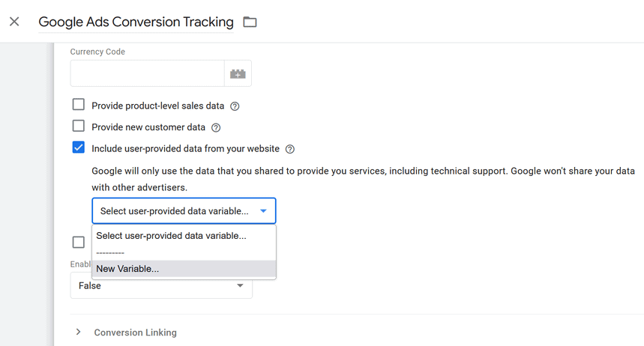Uncheck Include user-provided data from your website

[x=79, y=148]
